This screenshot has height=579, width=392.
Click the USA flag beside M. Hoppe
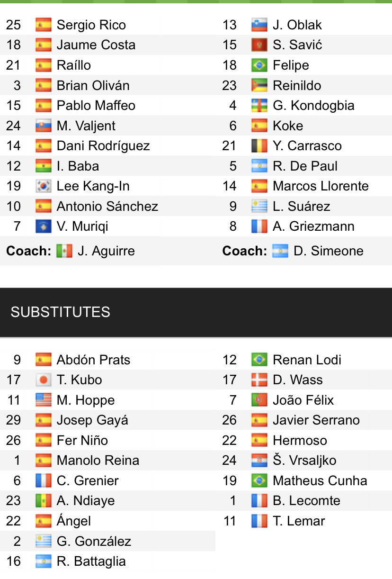[43, 400]
